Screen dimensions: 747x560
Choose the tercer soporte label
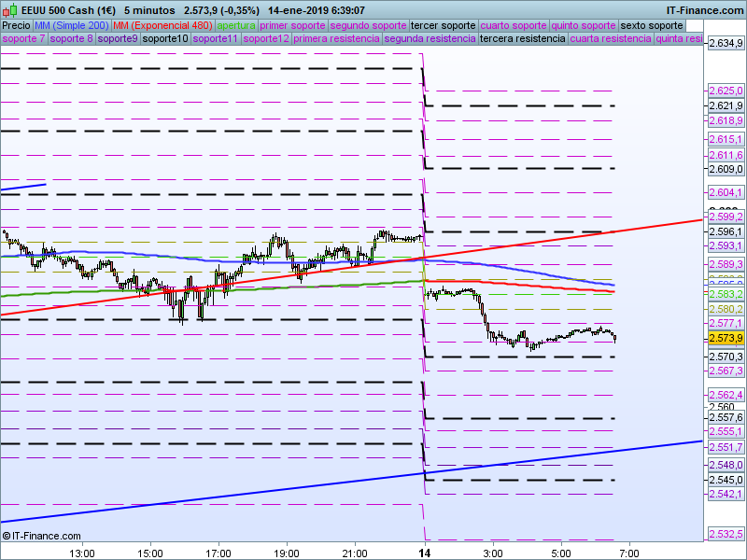443,26
